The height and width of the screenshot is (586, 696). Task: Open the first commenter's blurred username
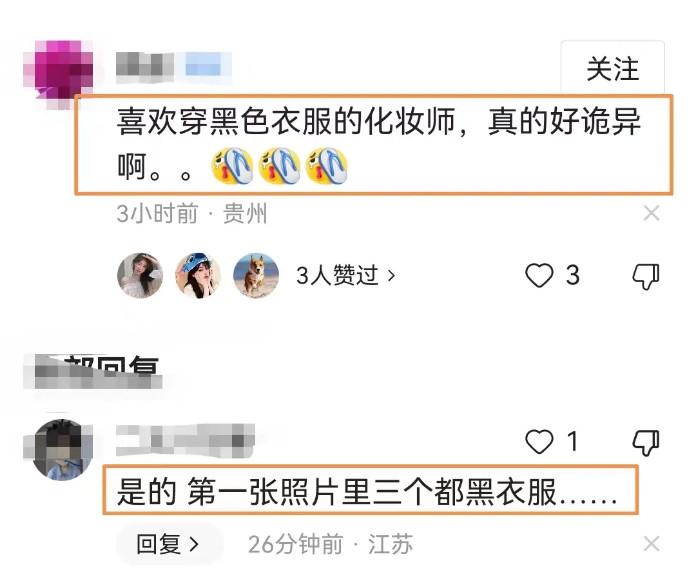pos(174,67)
